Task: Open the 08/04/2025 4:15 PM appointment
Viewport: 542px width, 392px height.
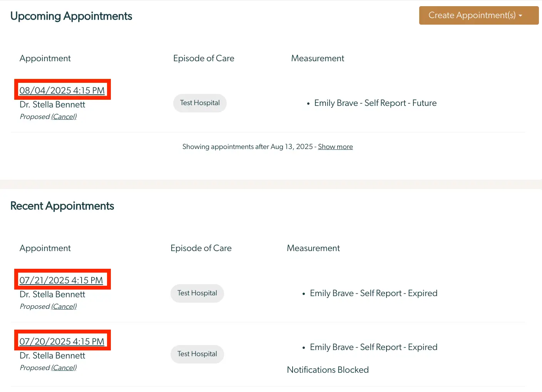Action: 62,90
